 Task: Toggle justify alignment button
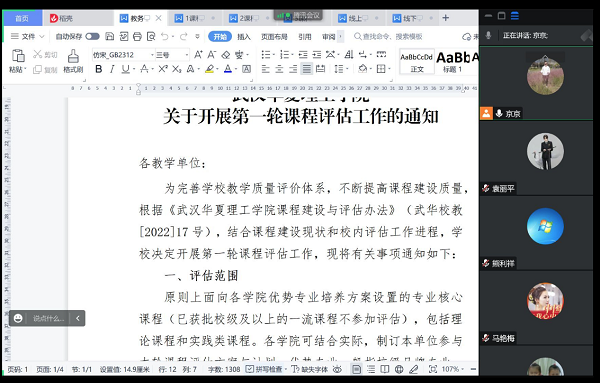tap(307, 69)
